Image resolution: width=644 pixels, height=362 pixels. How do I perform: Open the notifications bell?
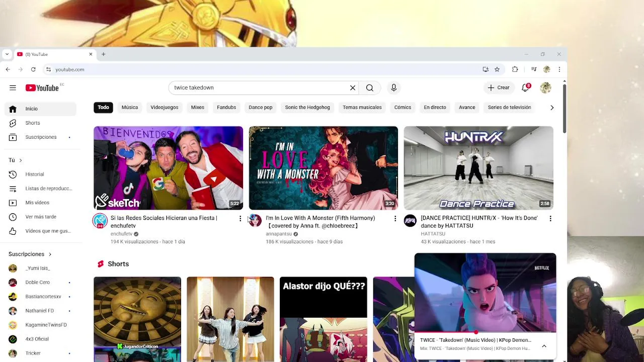[x=525, y=87]
